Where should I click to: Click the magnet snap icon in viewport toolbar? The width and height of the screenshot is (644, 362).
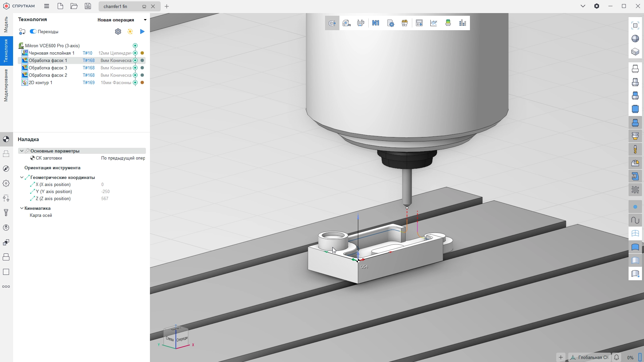(332, 23)
